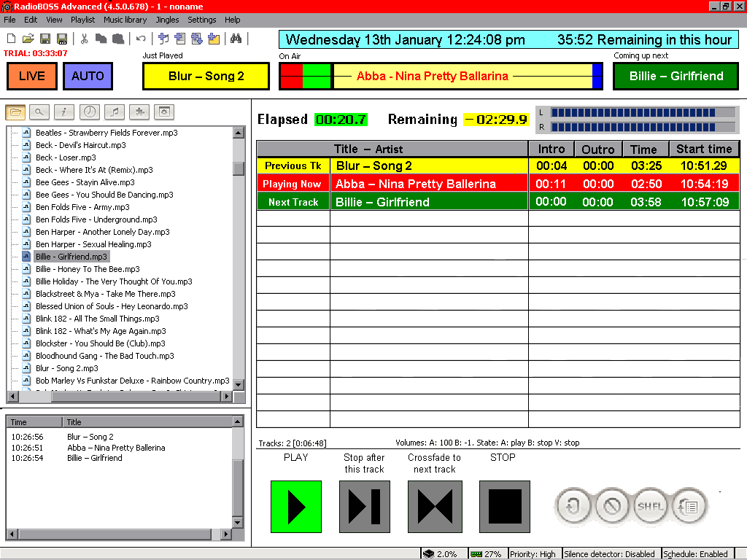Image resolution: width=747 pixels, height=560 pixels.
Task: Create a new playlist with the blank page icon
Action: click(x=12, y=39)
